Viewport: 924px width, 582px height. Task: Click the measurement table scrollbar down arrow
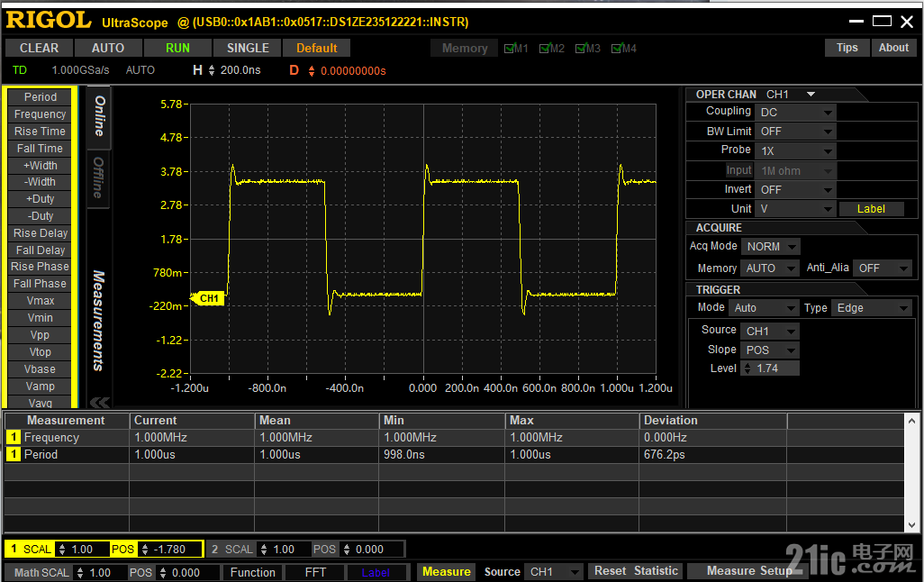[911, 525]
